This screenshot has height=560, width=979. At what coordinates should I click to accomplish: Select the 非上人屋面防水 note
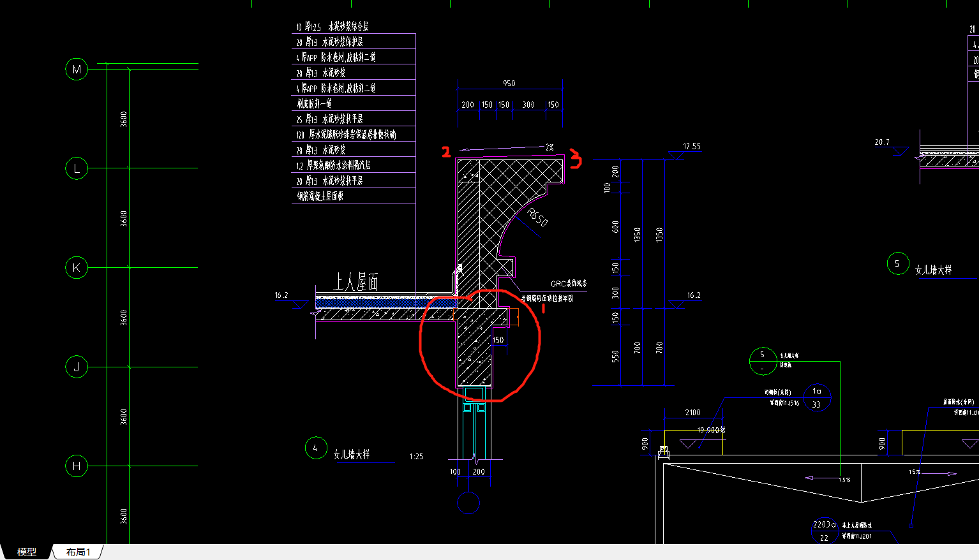pyautogui.click(x=857, y=526)
